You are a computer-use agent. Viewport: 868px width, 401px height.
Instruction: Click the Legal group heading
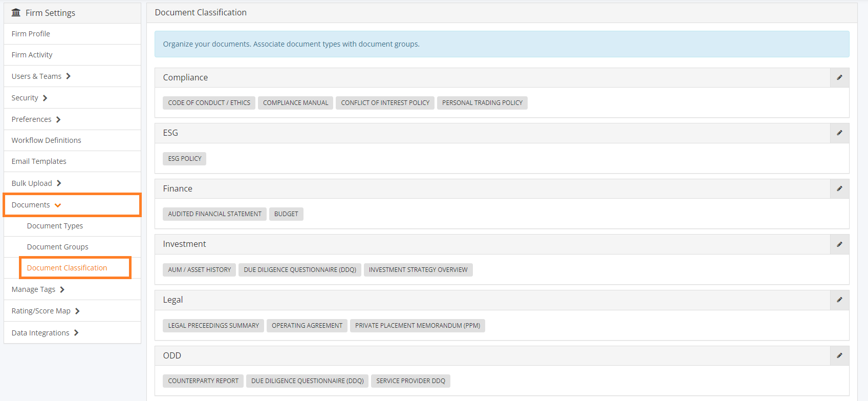173,300
